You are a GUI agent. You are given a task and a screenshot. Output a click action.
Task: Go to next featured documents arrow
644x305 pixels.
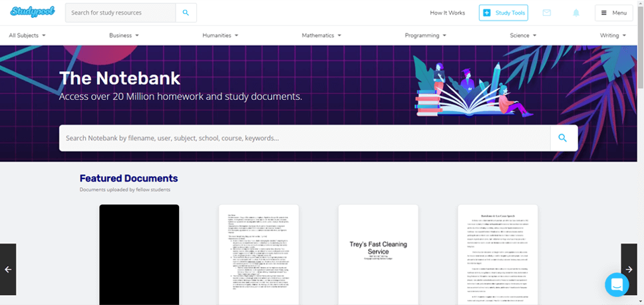(629, 270)
